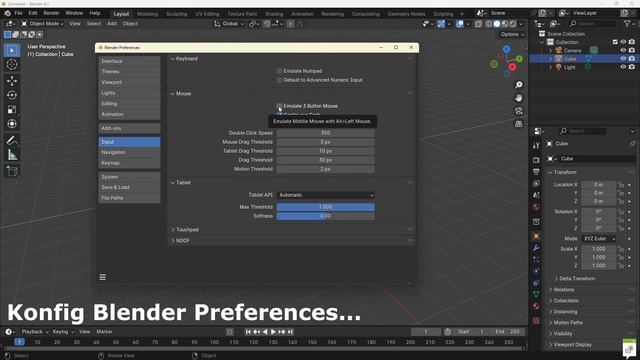Screen dimensions: 640x360
Task: Activate the Select Box tool
Action: pos(12,50)
